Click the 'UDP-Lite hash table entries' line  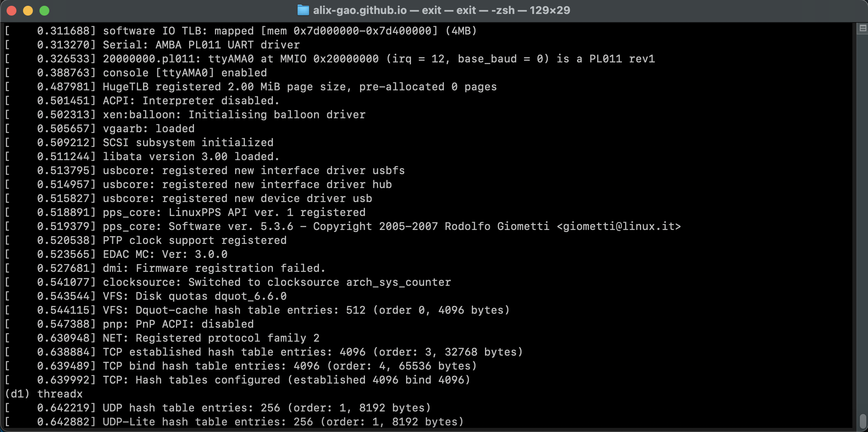(x=234, y=422)
